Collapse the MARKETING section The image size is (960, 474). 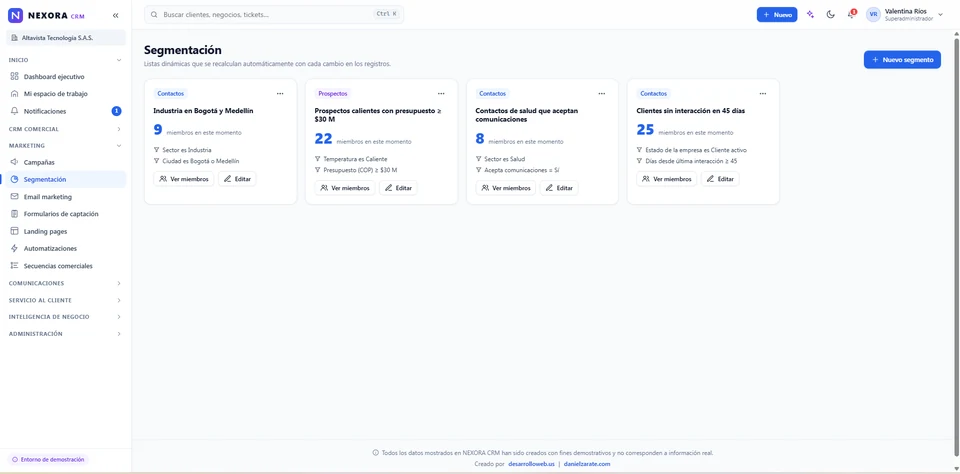(x=66, y=146)
